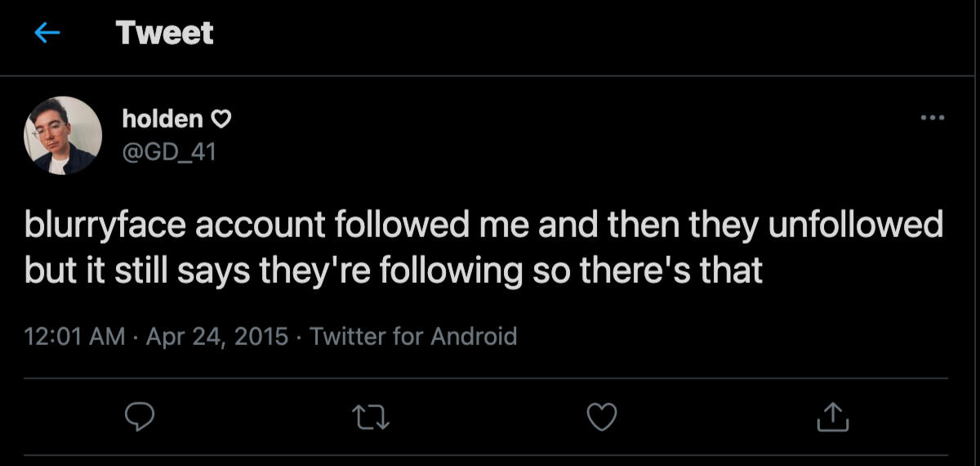Click the Apr 24, 2015 date
The height and width of the screenshot is (466, 980).
coord(216,336)
